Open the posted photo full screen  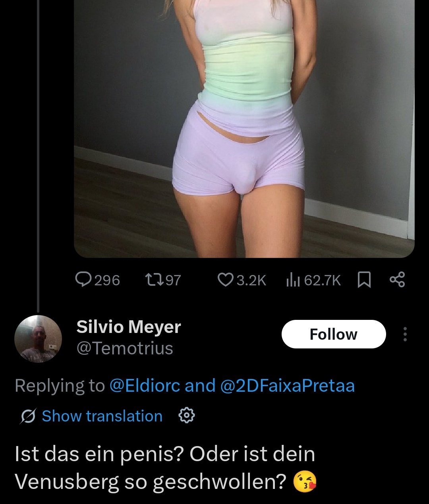coord(244,129)
